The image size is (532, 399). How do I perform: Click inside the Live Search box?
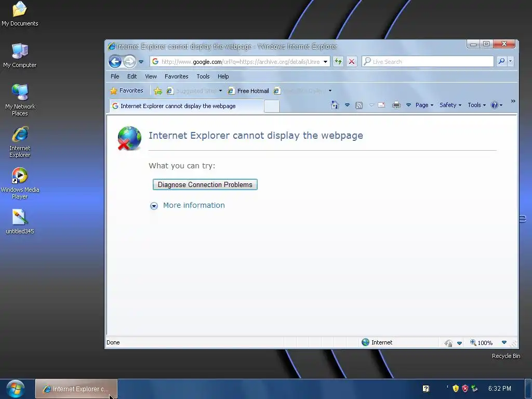[428, 61]
